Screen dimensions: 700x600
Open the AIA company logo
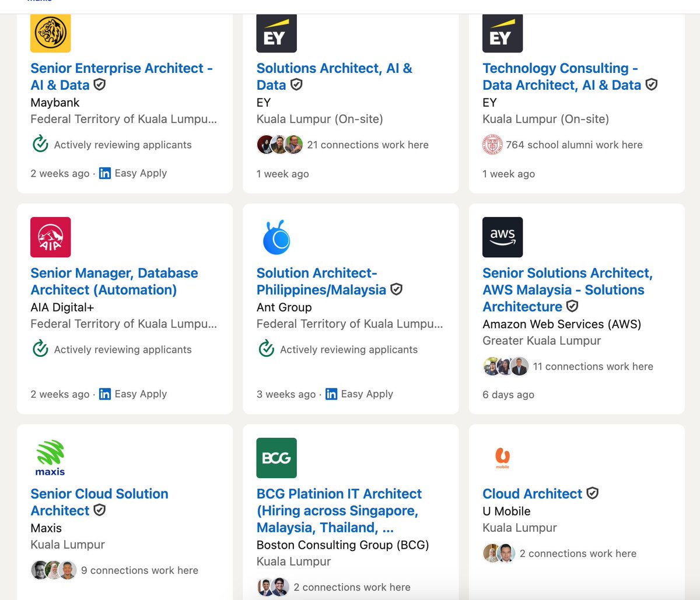51,237
